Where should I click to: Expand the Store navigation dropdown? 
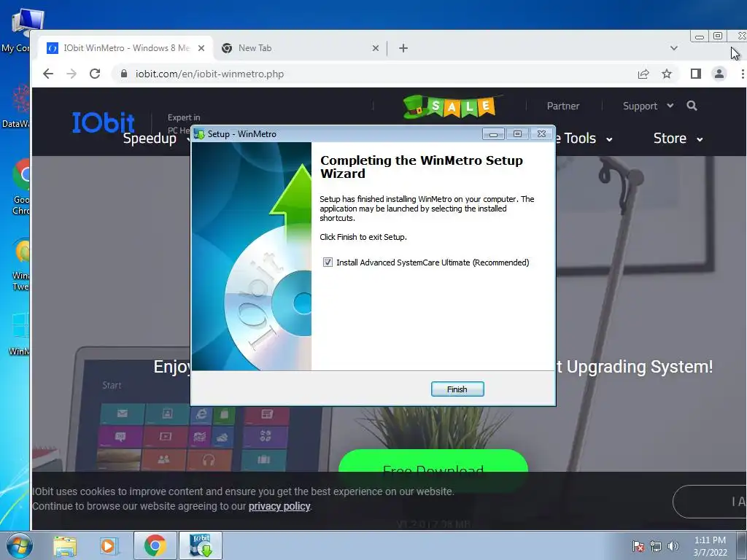click(678, 139)
